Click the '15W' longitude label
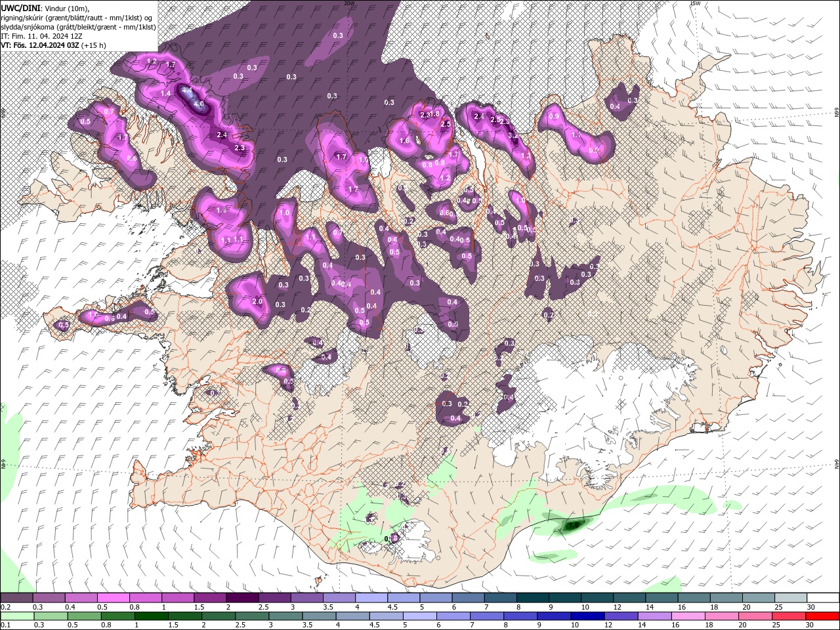The height and width of the screenshot is (630, 840). [696, 3]
